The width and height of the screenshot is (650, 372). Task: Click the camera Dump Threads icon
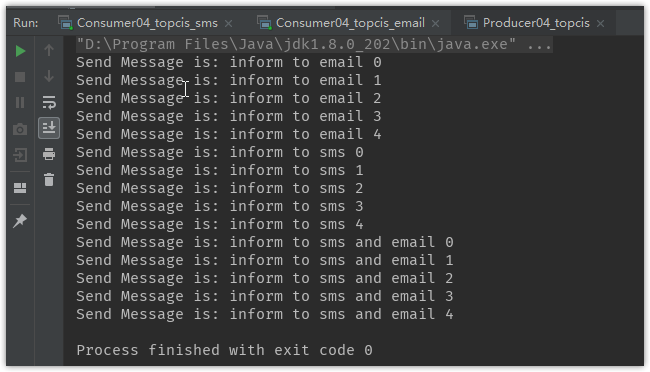pos(20,129)
